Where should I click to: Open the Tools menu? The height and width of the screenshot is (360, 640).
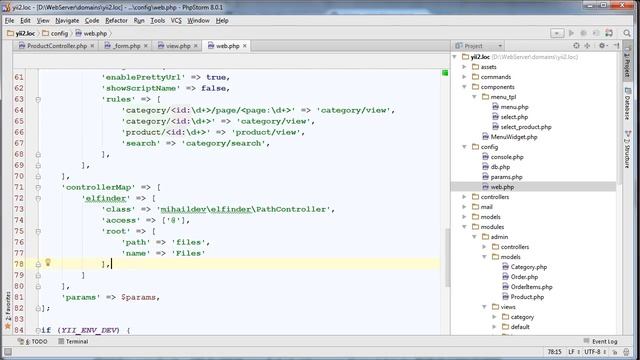(158, 20)
